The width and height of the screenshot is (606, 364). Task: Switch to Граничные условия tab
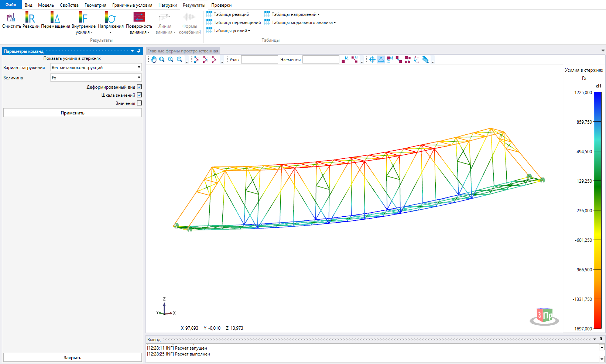click(x=132, y=5)
